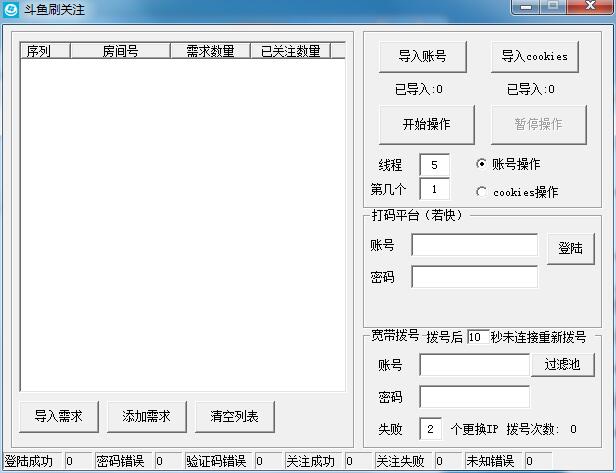This screenshot has height=473, width=616.
Task: Edit the 失败 count field
Action: click(x=431, y=429)
